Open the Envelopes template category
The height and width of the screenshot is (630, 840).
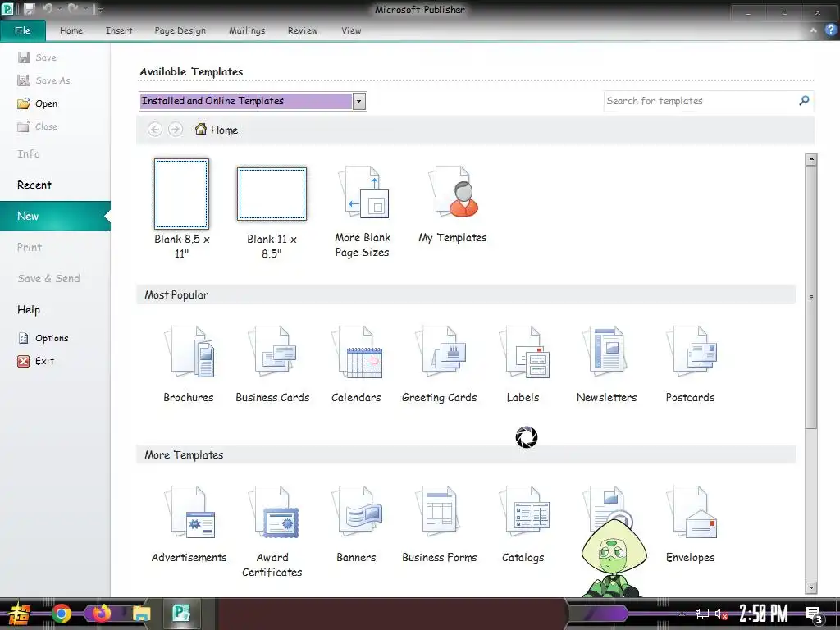click(690, 524)
